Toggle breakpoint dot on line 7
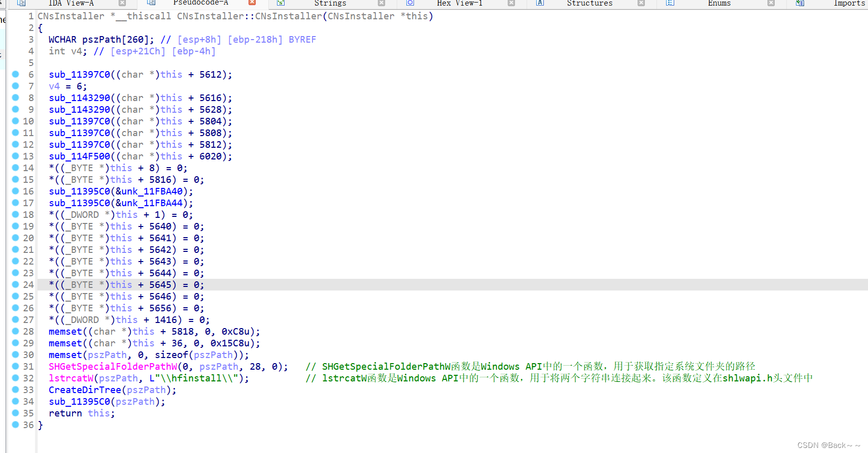 click(16, 86)
